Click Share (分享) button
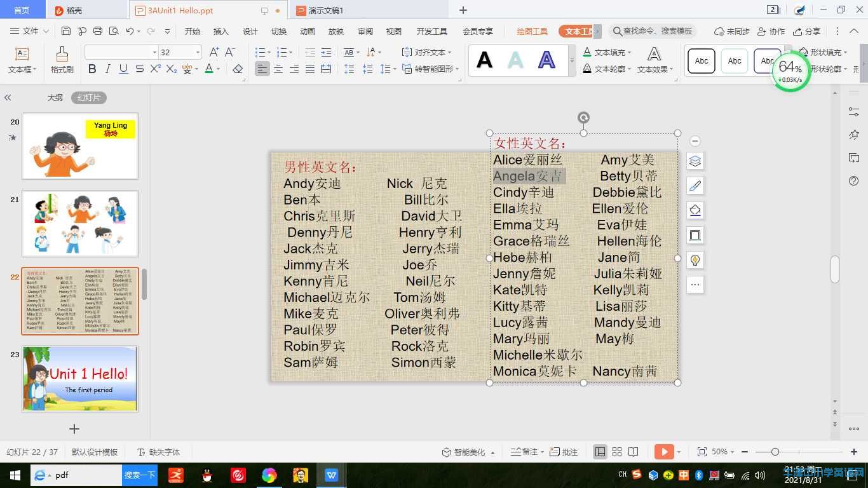868x488 pixels. pyautogui.click(x=807, y=31)
